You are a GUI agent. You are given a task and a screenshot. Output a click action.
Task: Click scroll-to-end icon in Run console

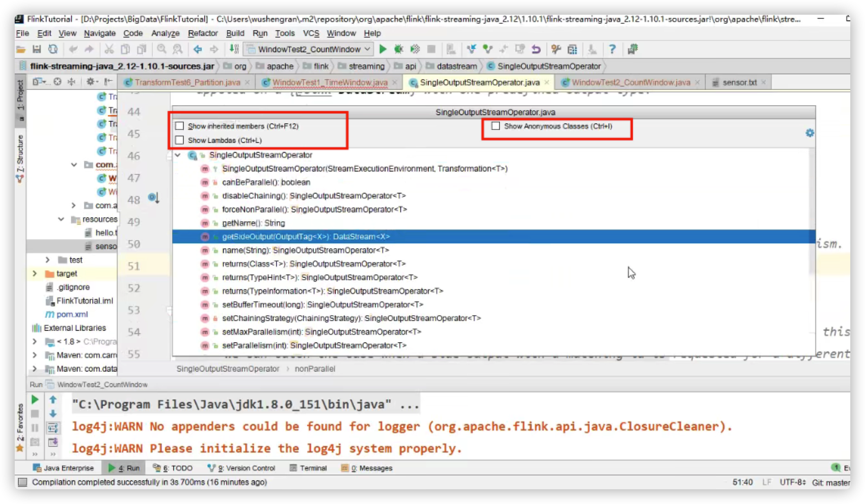(x=53, y=442)
